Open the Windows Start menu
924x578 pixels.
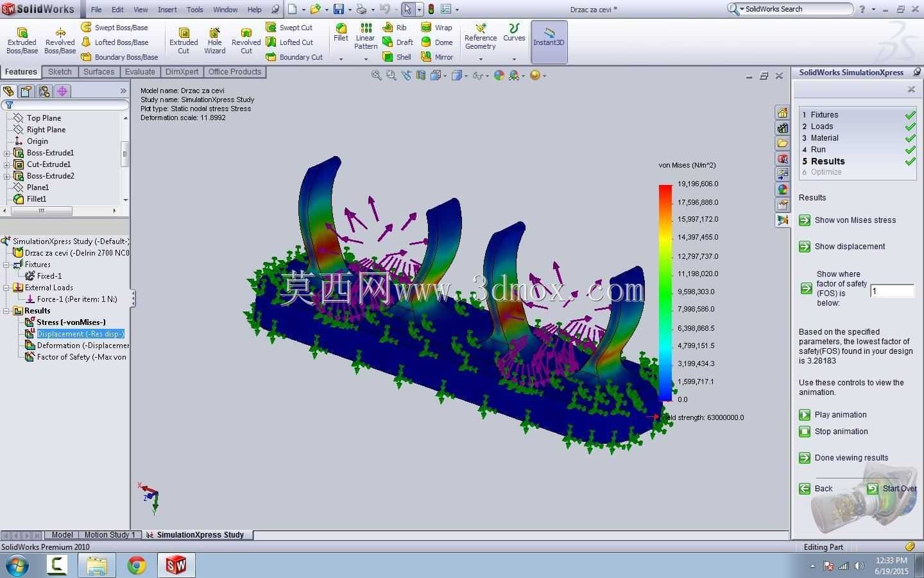(x=16, y=565)
